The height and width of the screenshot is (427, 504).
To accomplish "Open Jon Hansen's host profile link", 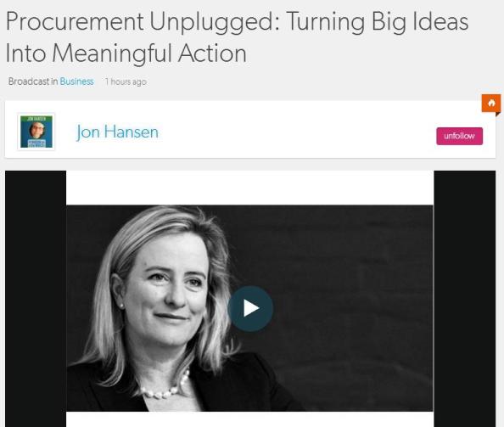I will (117, 132).
